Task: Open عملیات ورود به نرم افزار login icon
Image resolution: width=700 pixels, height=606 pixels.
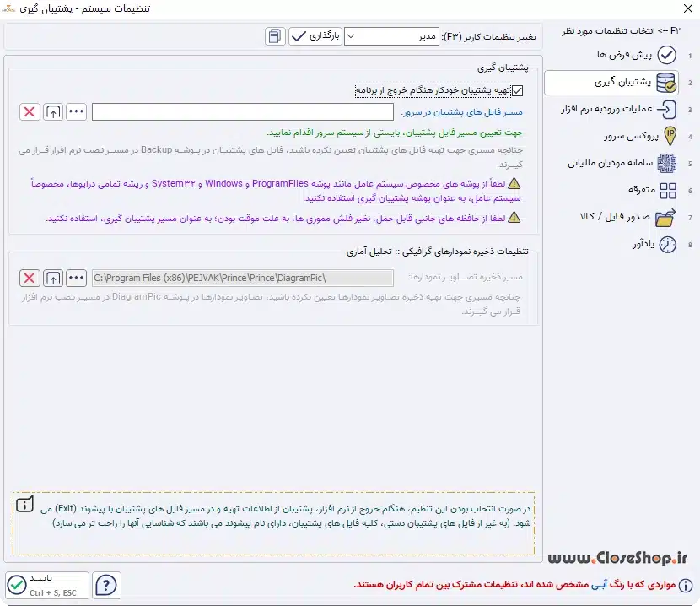Action: click(x=667, y=110)
